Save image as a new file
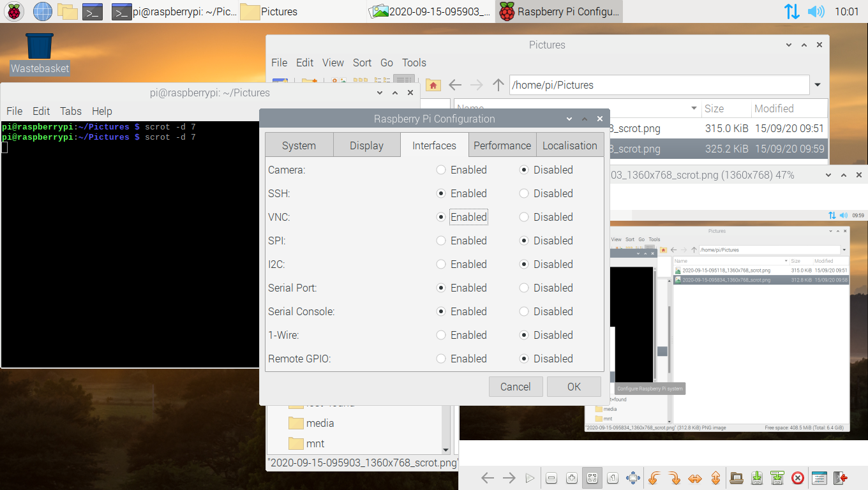This screenshot has height=490, width=868. click(777, 478)
